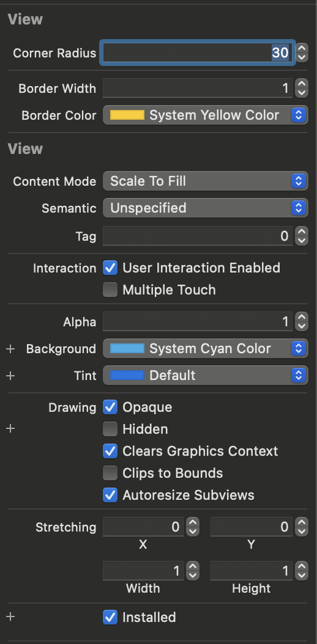Click the plus icon beside Hidden

(x=10, y=429)
